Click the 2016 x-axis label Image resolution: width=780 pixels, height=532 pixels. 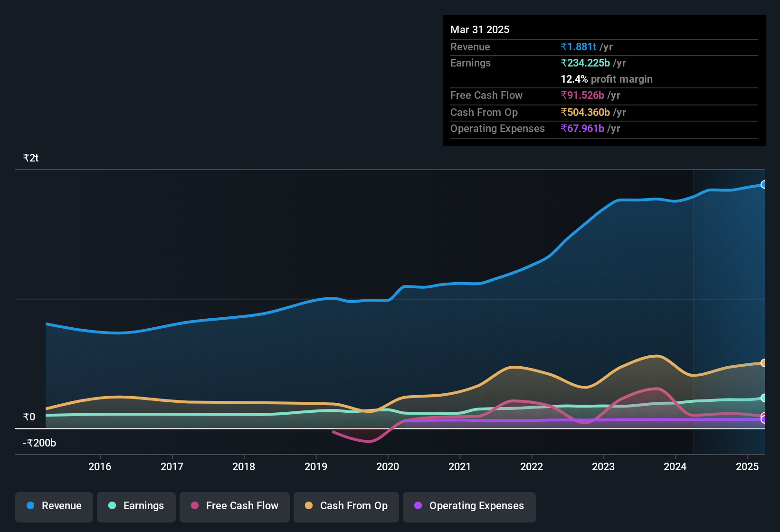coord(100,466)
